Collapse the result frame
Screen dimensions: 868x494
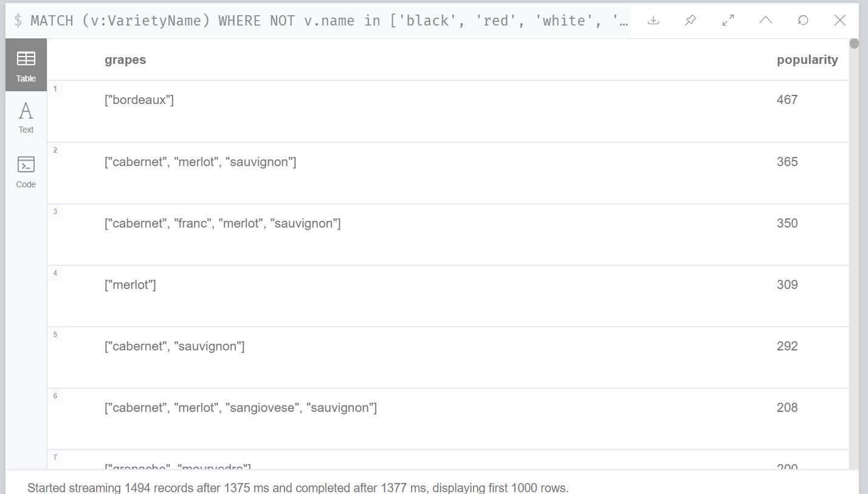pyautogui.click(x=766, y=20)
